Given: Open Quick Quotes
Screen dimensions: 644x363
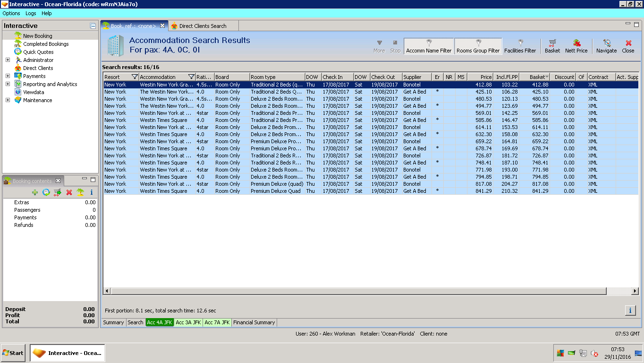Looking at the screenshot, I should coord(38,52).
